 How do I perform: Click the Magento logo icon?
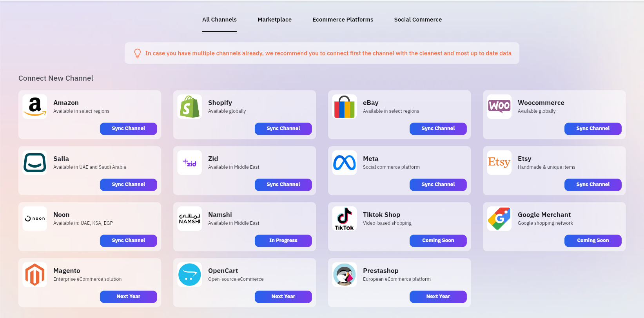(34, 275)
